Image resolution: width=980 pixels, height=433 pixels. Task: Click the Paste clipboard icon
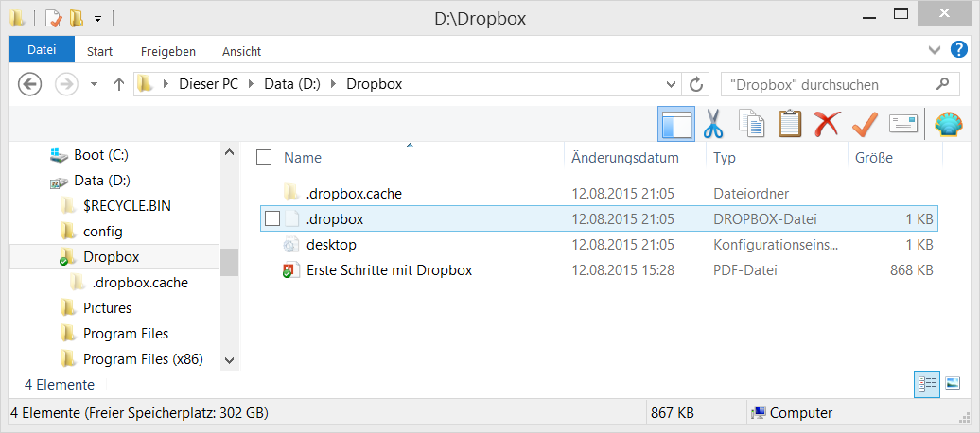coord(790,123)
